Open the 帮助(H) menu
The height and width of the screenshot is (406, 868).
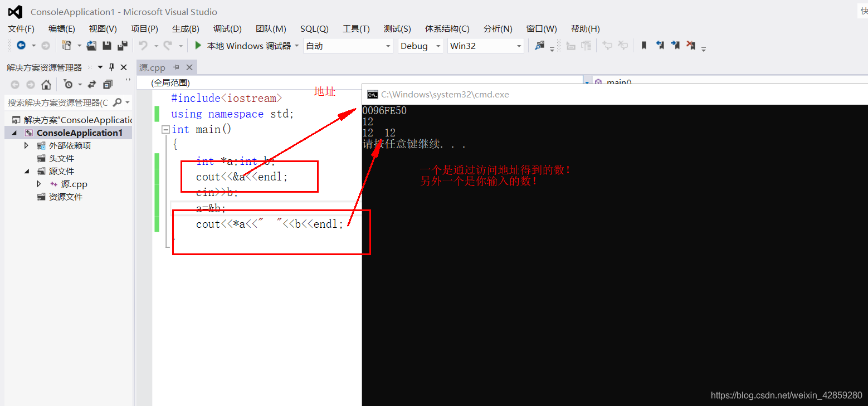pos(586,29)
